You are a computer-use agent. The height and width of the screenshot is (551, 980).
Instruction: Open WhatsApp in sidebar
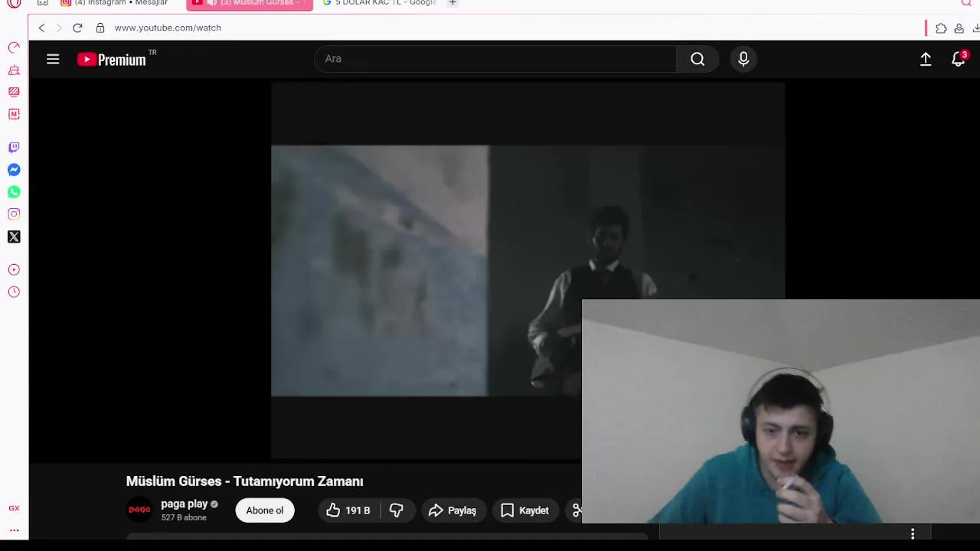click(x=14, y=192)
